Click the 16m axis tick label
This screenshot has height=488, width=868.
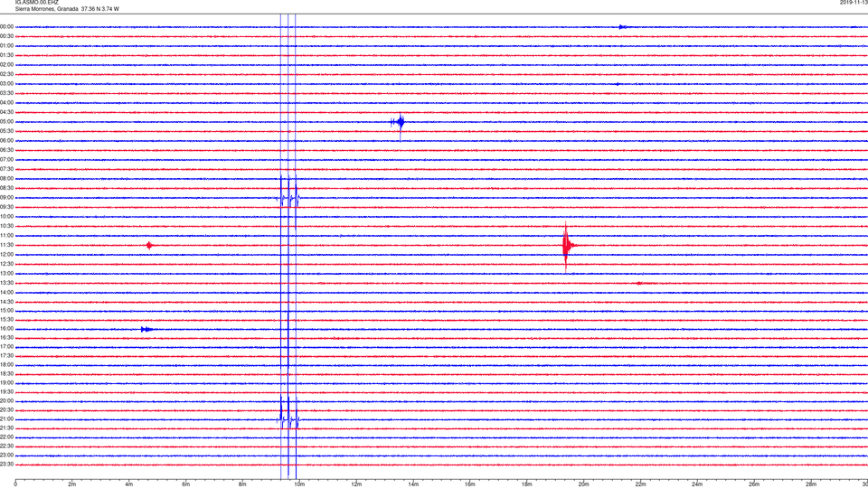(x=470, y=484)
